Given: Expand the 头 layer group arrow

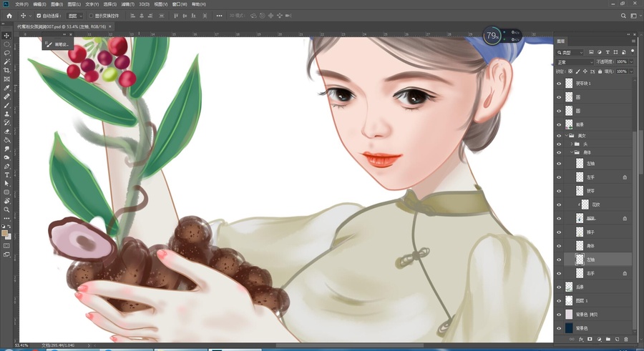Looking at the screenshot, I should coord(572,144).
